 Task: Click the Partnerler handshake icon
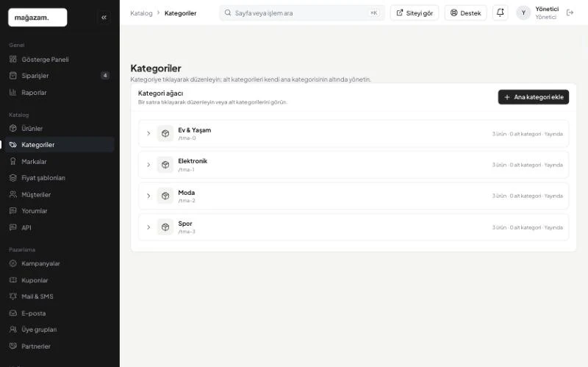click(x=13, y=346)
